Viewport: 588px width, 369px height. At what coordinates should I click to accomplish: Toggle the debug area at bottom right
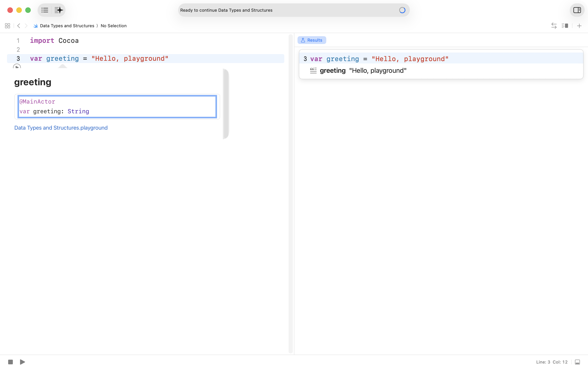577,362
